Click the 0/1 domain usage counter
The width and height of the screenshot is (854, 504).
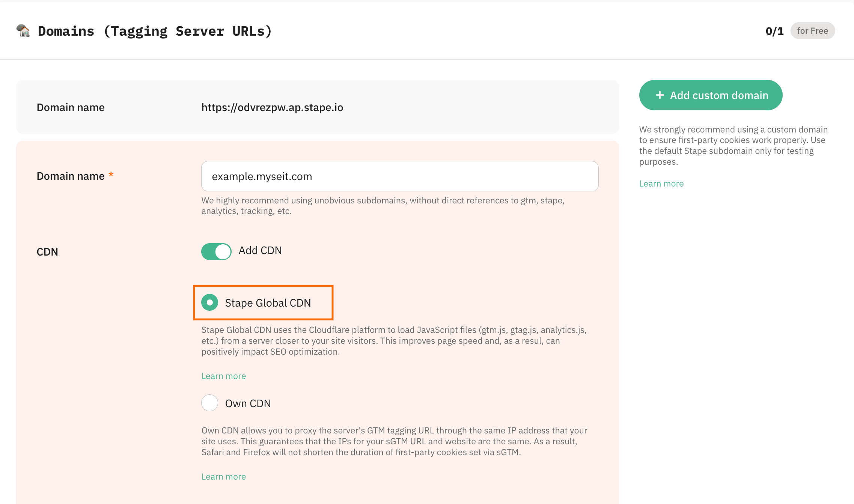774,31
